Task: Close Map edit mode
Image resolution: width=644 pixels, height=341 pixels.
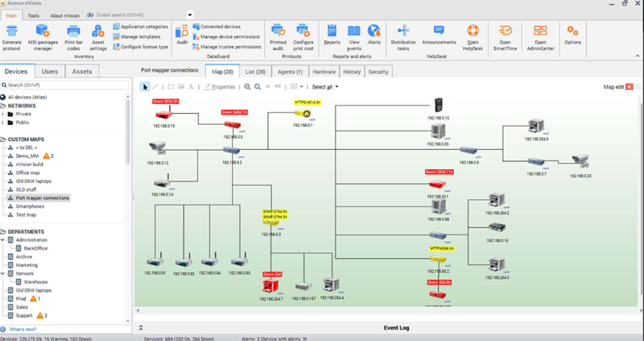Action: coord(630,87)
